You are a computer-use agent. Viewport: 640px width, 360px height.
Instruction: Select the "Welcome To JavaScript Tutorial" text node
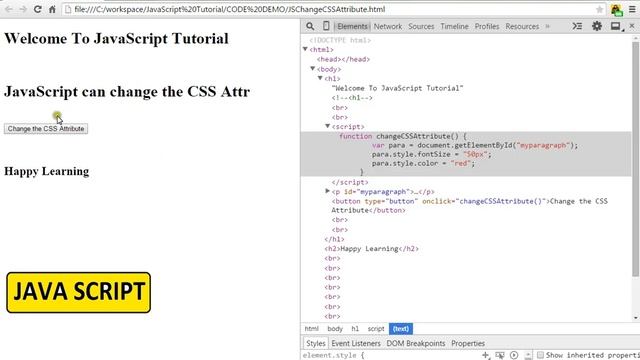pos(397,88)
